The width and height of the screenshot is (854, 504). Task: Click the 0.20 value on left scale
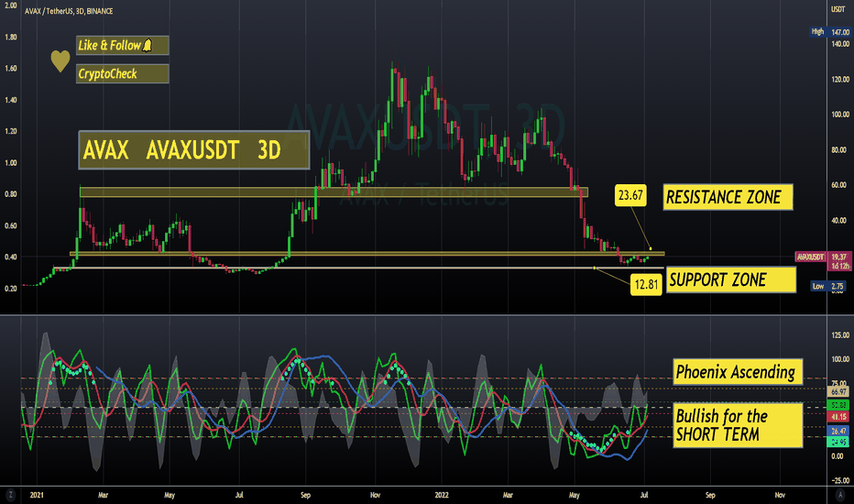coord(10,289)
